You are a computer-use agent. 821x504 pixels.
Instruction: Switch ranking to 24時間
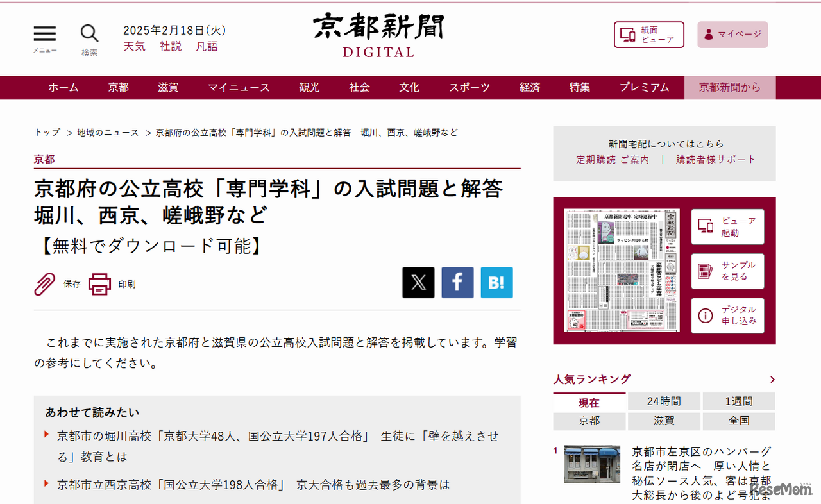click(x=664, y=401)
